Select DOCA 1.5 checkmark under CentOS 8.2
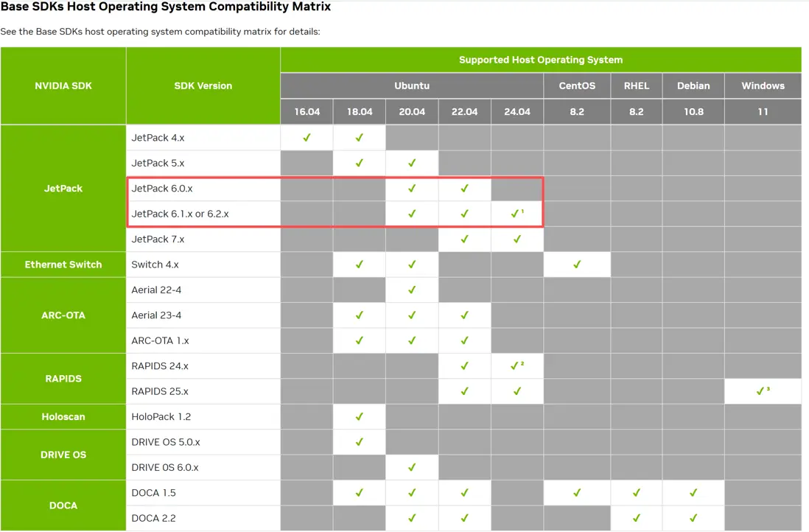 577,493
